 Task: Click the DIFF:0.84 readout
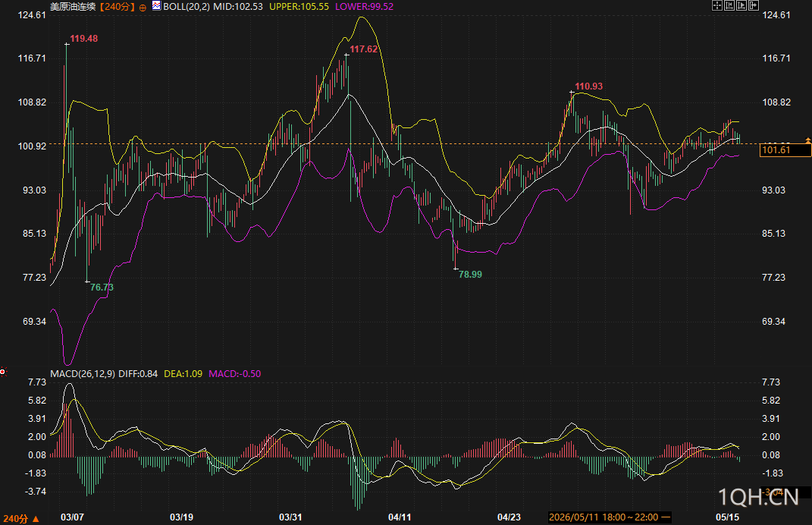click(x=138, y=374)
